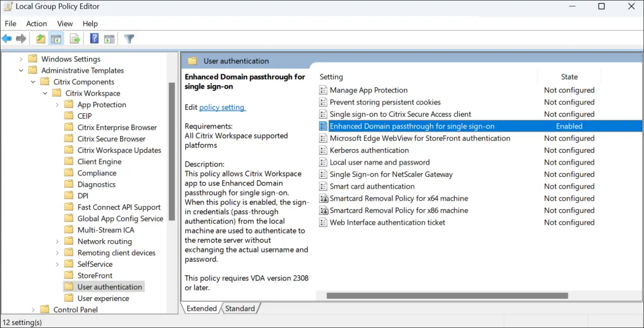This screenshot has height=328, width=644.
Task: Toggle the Show/Hide Action Pane icon
Action: 109,39
